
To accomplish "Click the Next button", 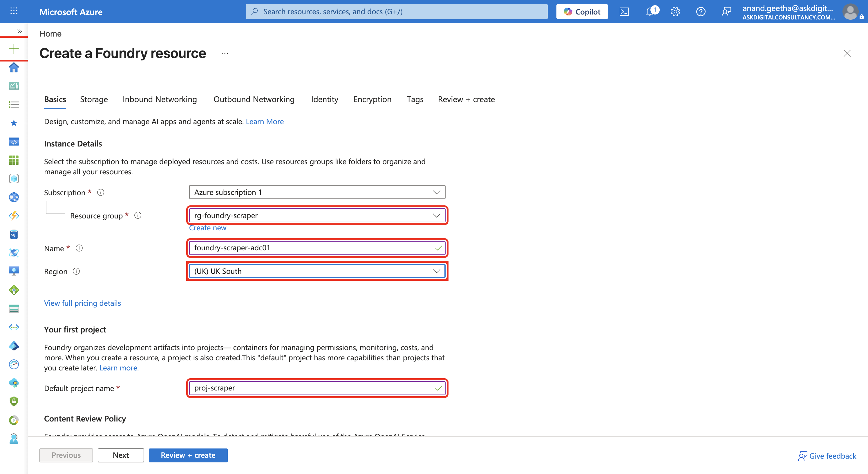I will (x=121, y=455).
